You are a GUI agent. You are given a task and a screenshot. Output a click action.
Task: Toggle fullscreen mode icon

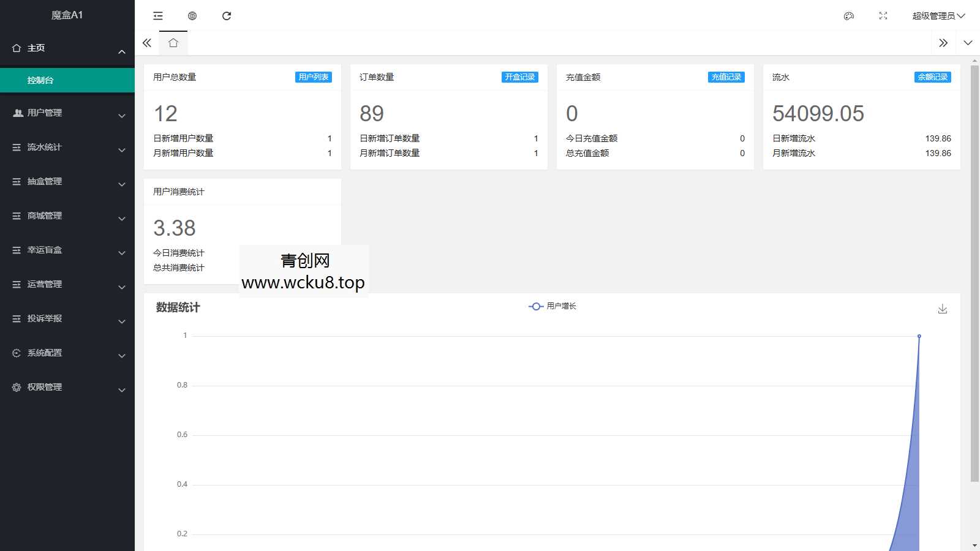(x=883, y=16)
